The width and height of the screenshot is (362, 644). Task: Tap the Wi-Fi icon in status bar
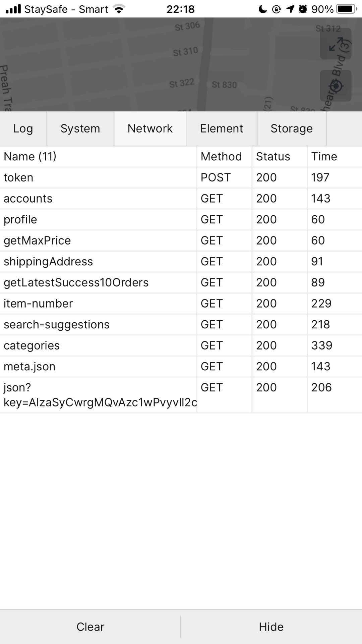tap(118, 9)
